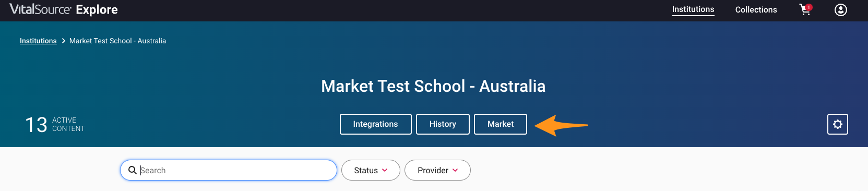Open institution settings gear icon
868x191 pixels.
click(x=837, y=124)
